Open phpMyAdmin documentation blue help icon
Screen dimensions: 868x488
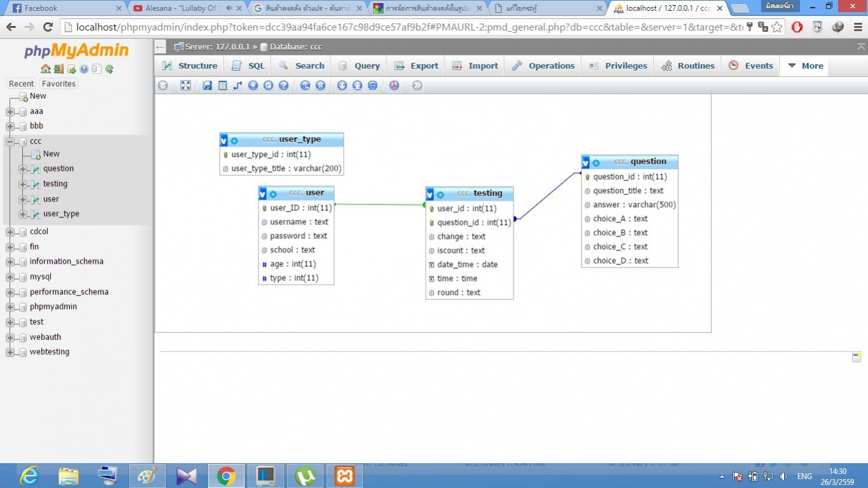[84, 69]
